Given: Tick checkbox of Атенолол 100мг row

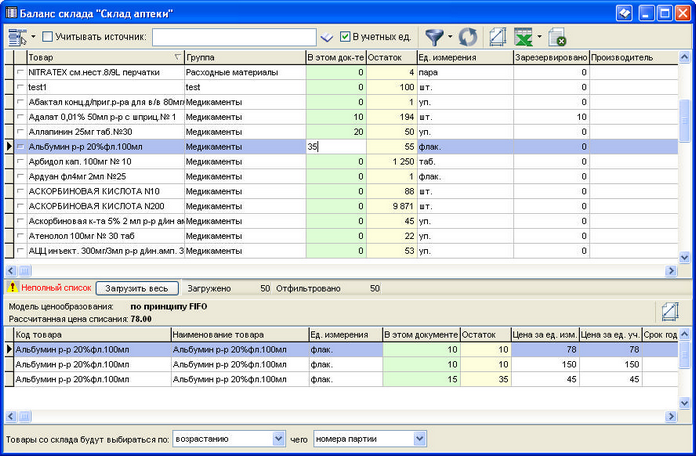Looking at the screenshot, I should [x=20, y=236].
